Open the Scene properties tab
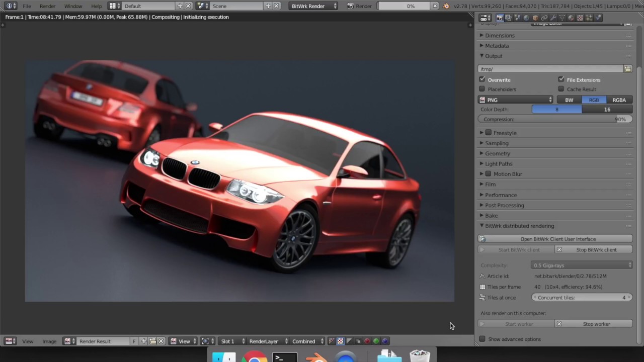Image resolution: width=644 pixels, height=362 pixels. [x=518, y=18]
